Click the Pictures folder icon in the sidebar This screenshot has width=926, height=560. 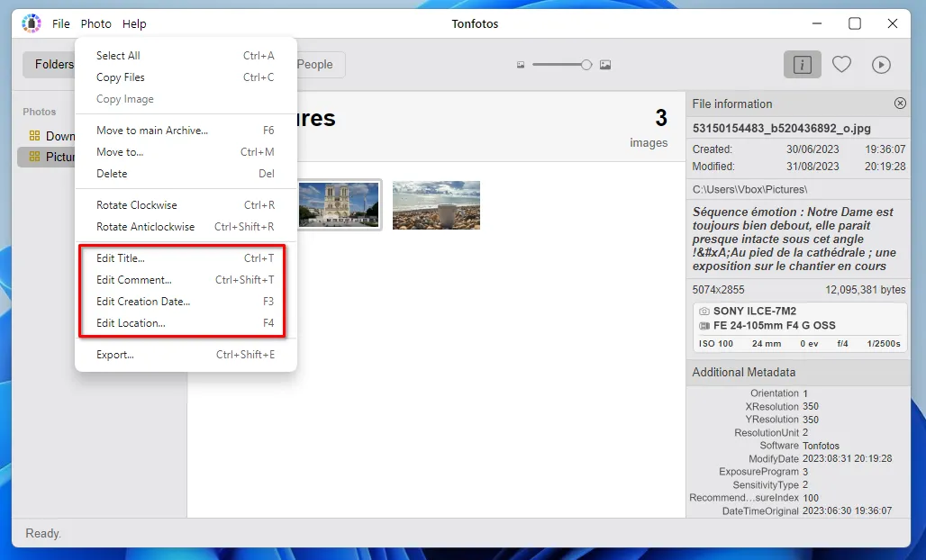coord(33,157)
